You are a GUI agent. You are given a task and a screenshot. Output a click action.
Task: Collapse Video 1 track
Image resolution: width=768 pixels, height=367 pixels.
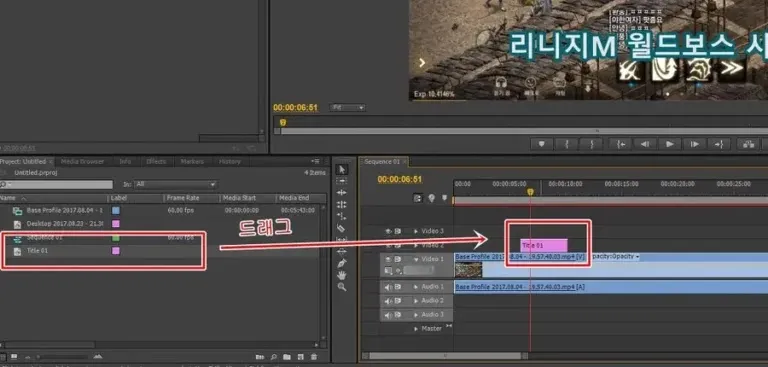pos(416,259)
